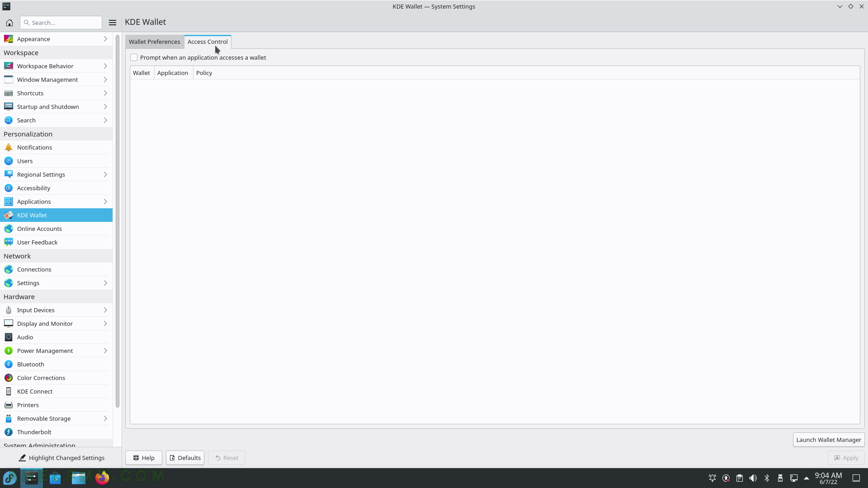
Task: Open the Search category in Workspace
Action: [x=56, y=120]
